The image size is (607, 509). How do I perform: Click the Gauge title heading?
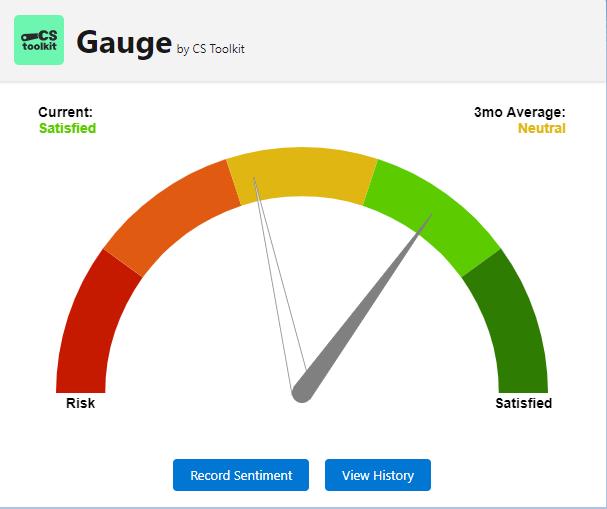pyautogui.click(x=123, y=42)
